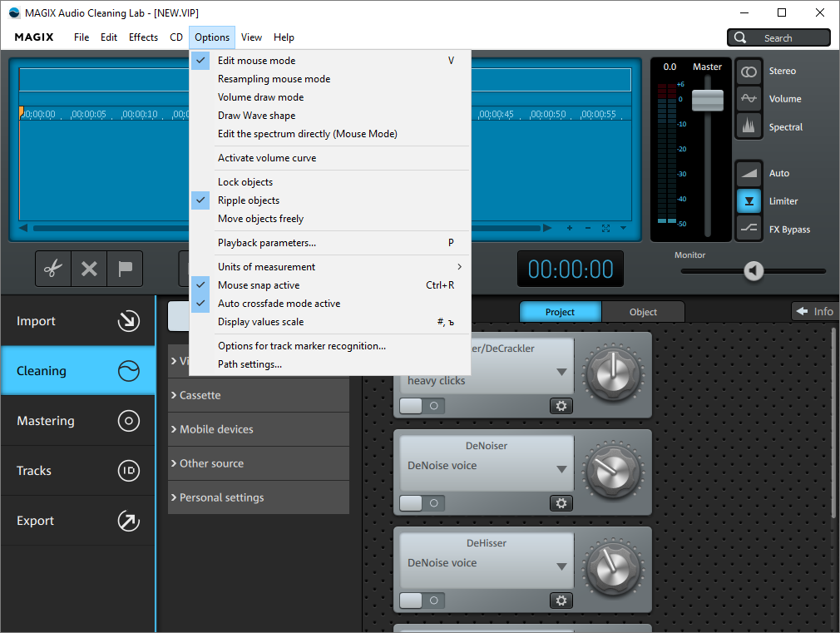Click the search magnifier icon

click(x=740, y=37)
